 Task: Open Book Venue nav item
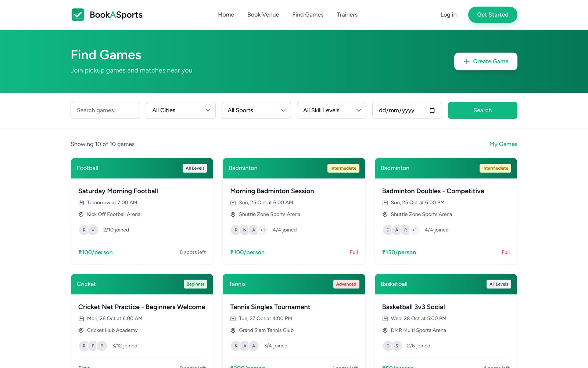(x=263, y=15)
